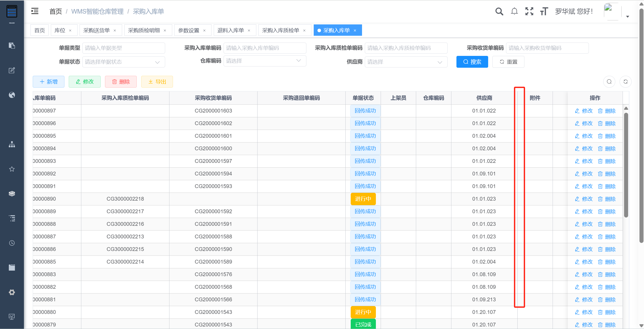Screen dimensions: 644x329
Task: Click the round refresh table button
Action: click(x=625, y=82)
